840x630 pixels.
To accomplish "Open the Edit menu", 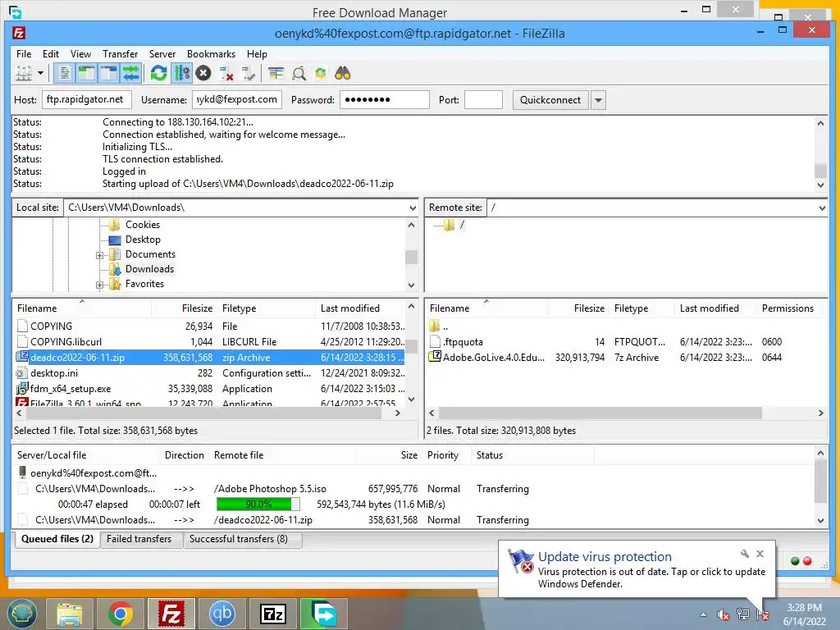I will (51, 53).
